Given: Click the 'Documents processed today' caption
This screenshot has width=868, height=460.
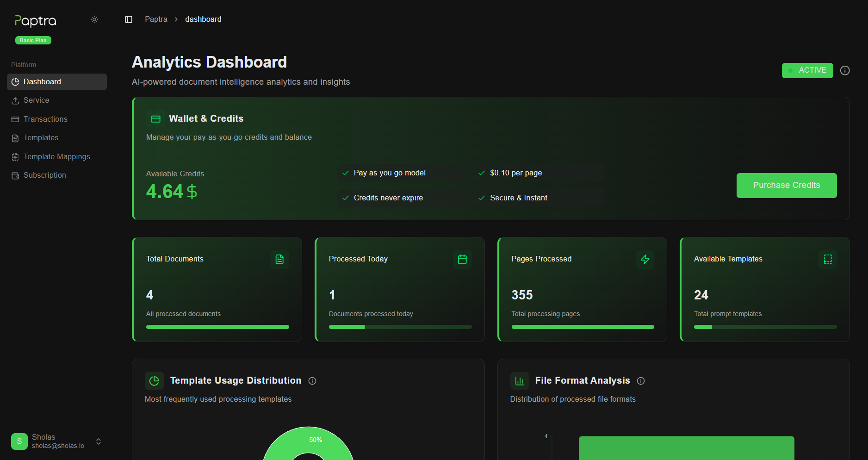Looking at the screenshot, I should coord(371,314).
